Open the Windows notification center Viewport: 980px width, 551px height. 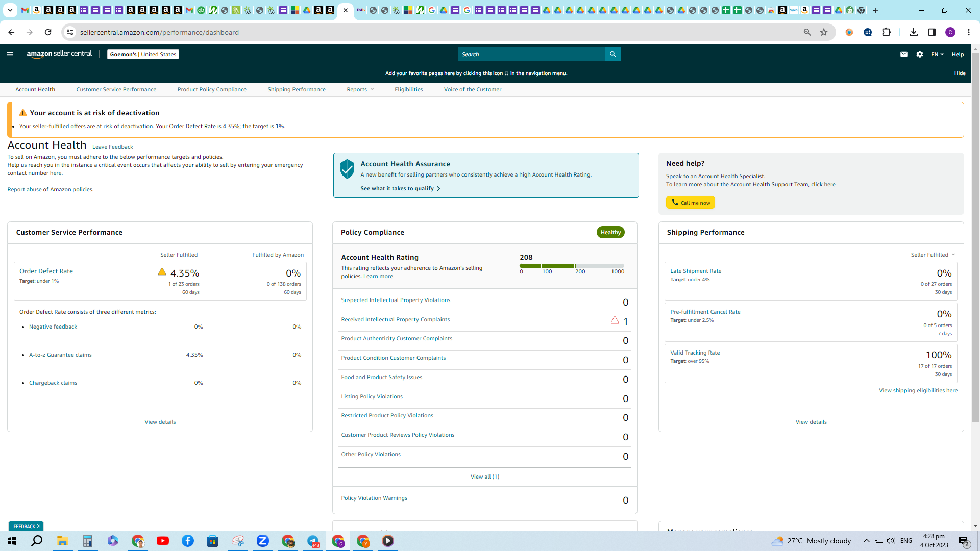964,541
